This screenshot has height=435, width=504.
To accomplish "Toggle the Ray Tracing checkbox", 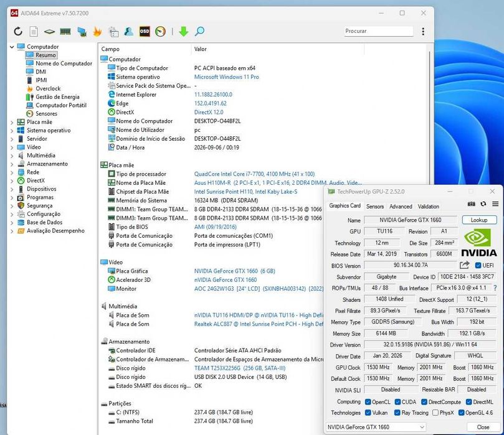I will pos(397,413).
